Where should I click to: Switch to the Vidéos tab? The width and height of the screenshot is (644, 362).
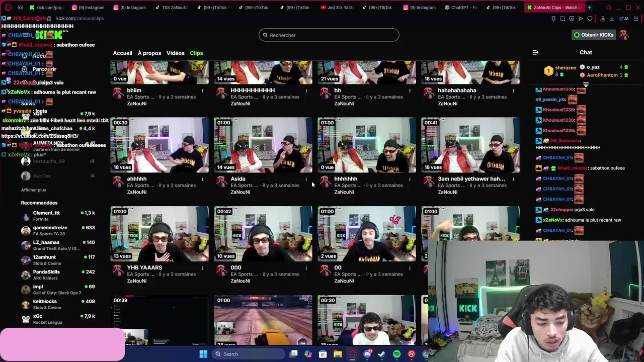point(176,53)
